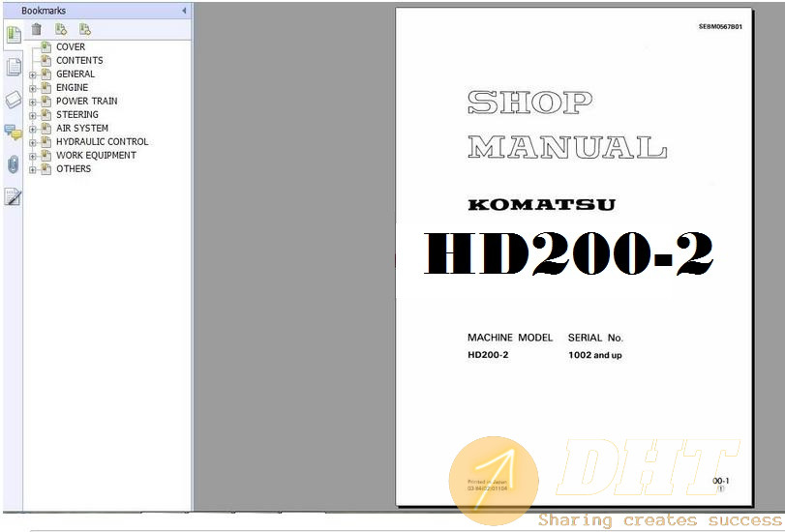The image size is (785, 532).
Task: Click the CONTENTS bookmark page icon
Action: pyautogui.click(x=46, y=61)
